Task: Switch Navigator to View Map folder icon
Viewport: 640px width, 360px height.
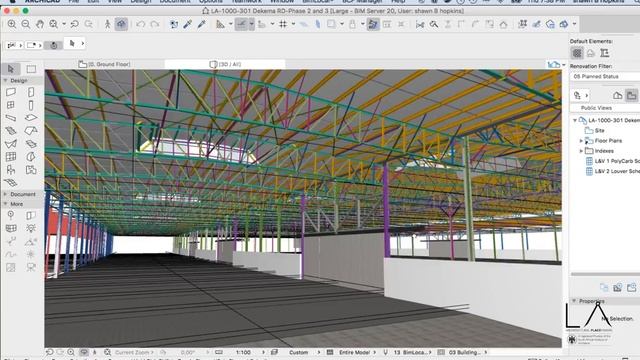Action: 631,96
